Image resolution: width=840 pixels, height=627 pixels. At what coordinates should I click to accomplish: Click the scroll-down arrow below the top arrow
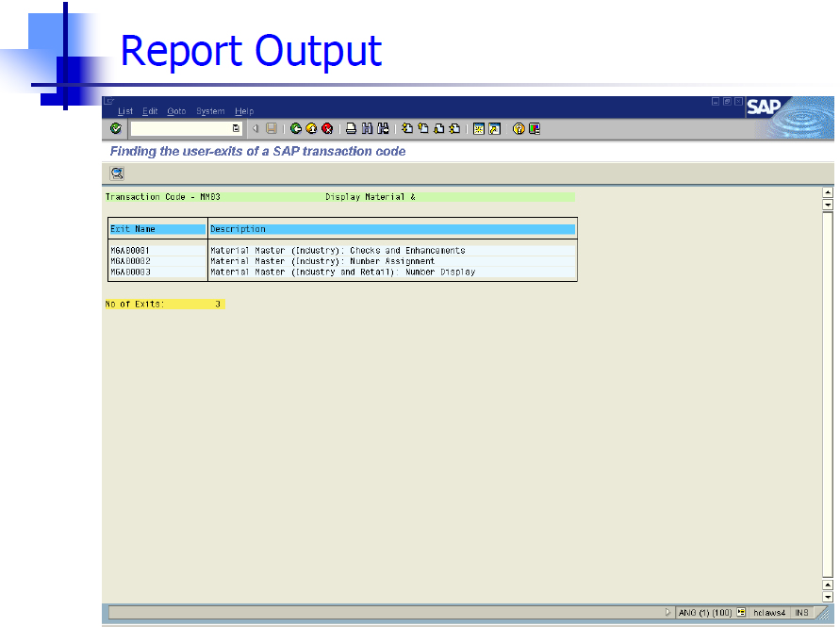[828, 205]
